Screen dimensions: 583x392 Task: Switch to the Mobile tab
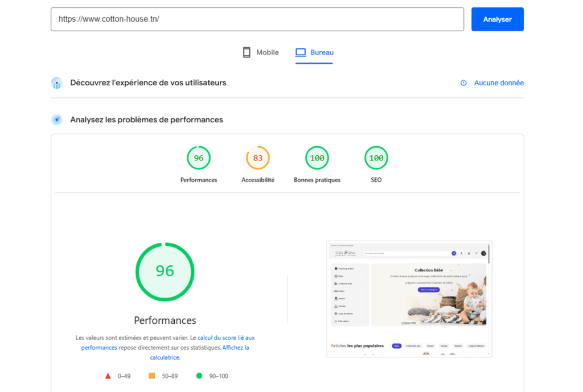click(260, 52)
